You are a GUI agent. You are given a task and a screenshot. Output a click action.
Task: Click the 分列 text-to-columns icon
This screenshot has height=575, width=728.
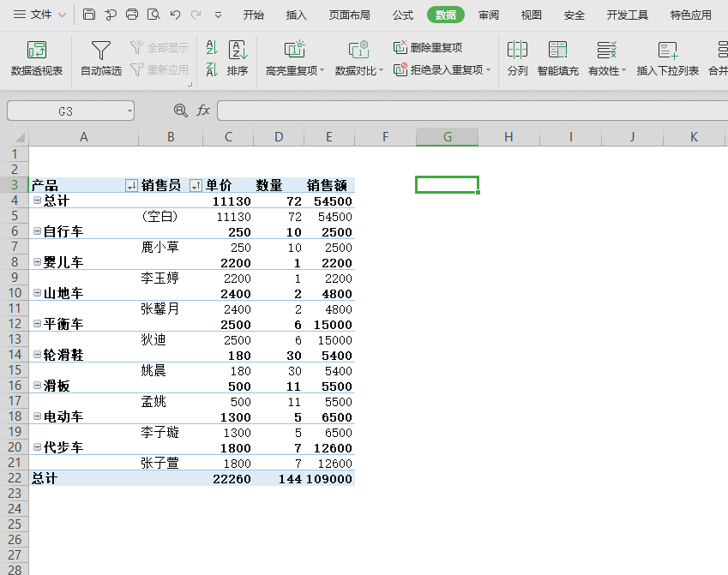517,50
